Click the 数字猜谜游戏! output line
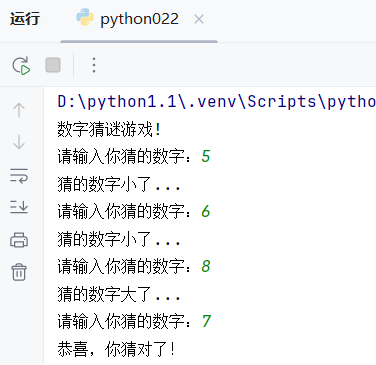376x365 pixels. click(109, 129)
